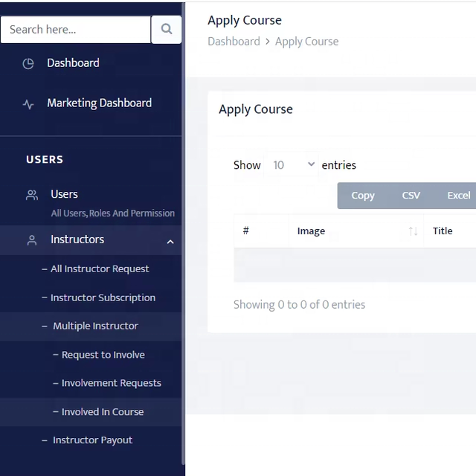Image resolution: width=476 pixels, height=476 pixels.
Task: Select Request to Involve item
Action: [103, 355]
